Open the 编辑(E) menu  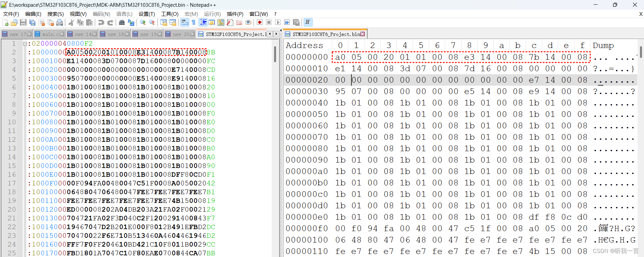click(33, 14)
